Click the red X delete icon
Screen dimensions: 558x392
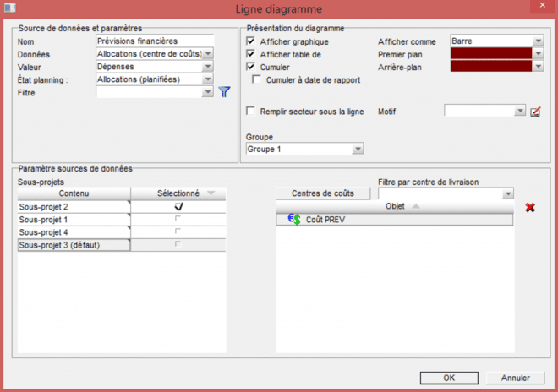pyautogui.click(x=530, y=207)
